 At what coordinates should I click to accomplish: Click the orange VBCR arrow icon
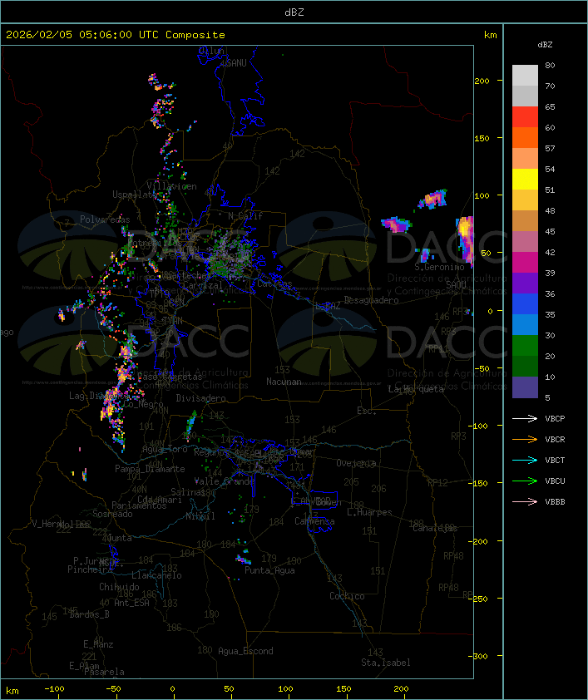coord(525,439)
